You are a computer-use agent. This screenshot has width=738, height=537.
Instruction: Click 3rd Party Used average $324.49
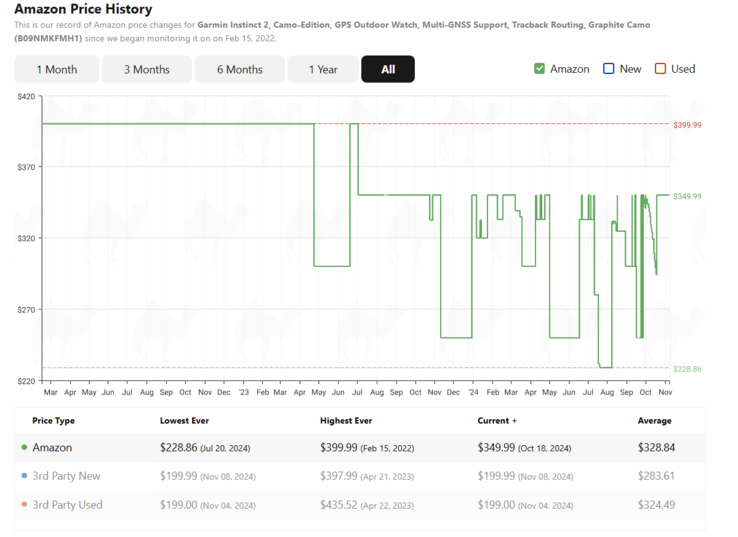tap(656, 505)
